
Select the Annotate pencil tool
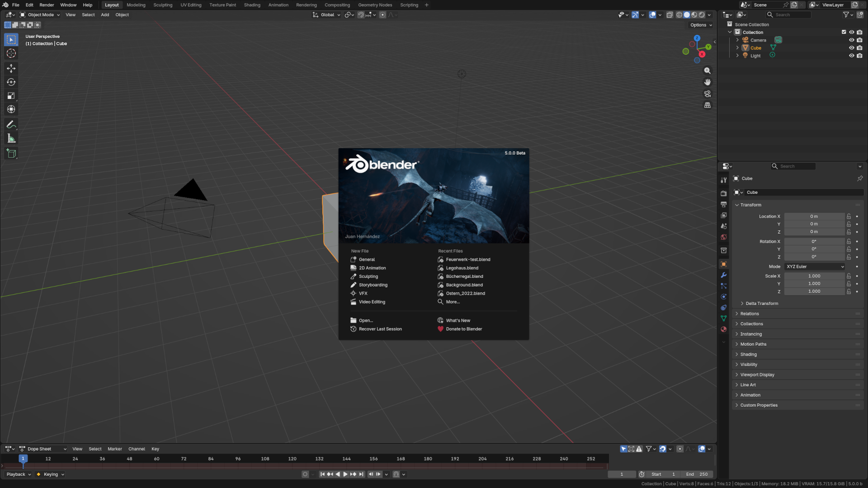[x=11, y=124]
